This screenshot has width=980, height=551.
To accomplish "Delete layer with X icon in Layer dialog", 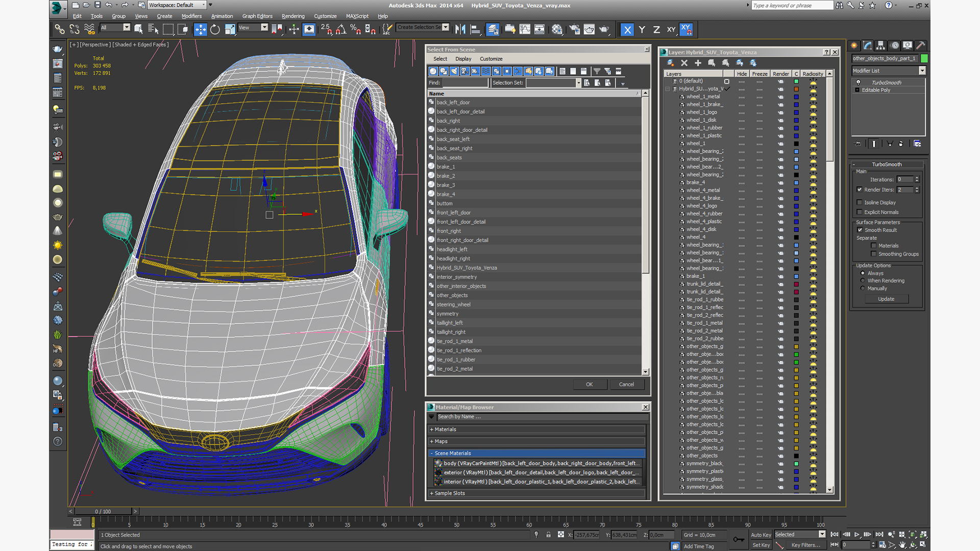I will 684,63.
